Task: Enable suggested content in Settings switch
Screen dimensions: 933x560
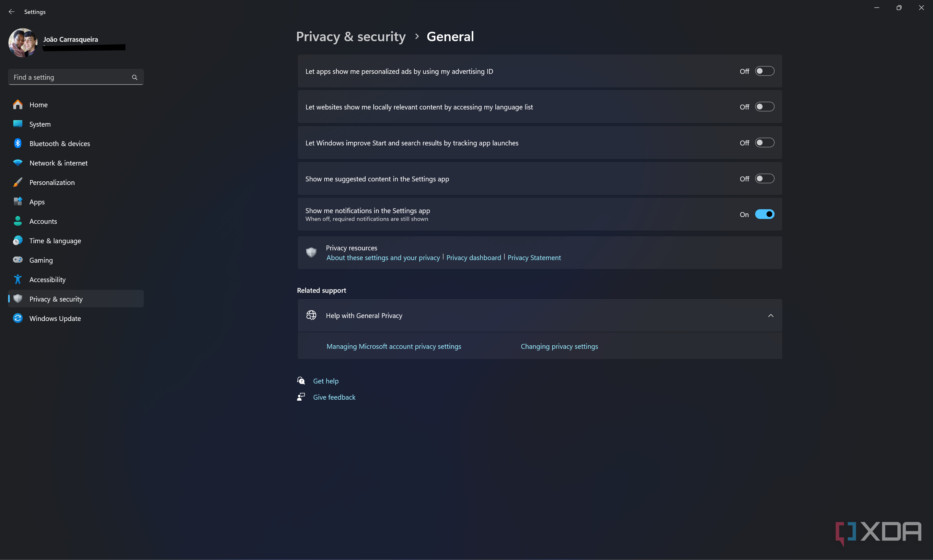Action: click(764, 178)
